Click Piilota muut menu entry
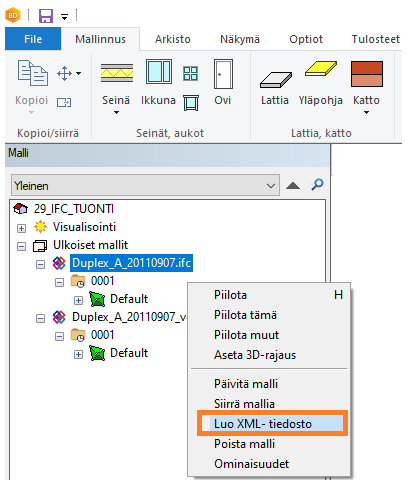This screenshot has height=480, width=407. click(x=246, y=335)
